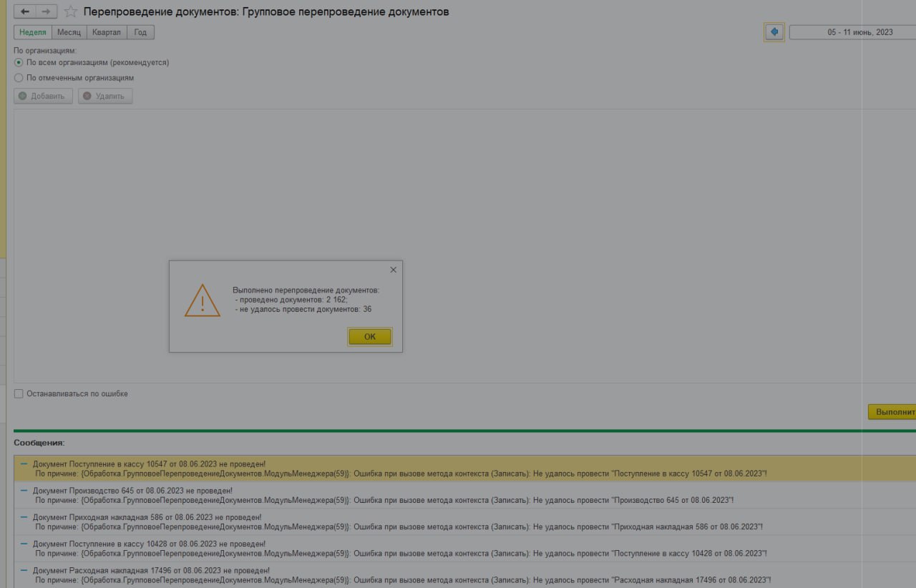Click the blue previous period arrow icon
Viewport: 916px width, 588px height.
point(774,32)
